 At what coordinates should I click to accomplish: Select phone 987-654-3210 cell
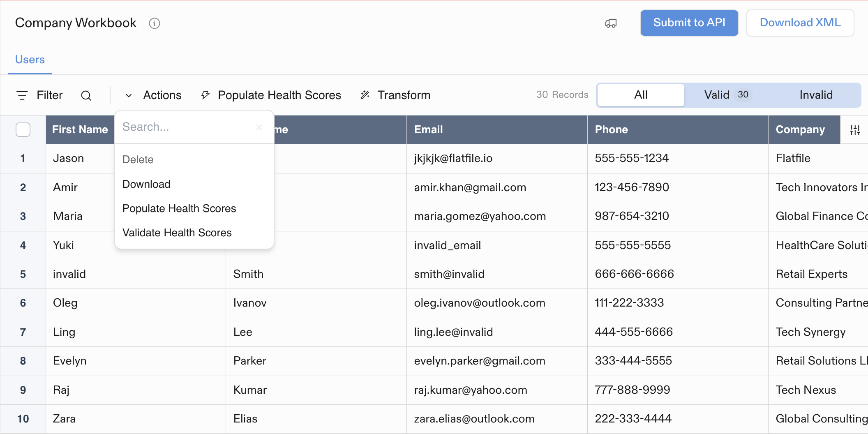coord(678,217)
